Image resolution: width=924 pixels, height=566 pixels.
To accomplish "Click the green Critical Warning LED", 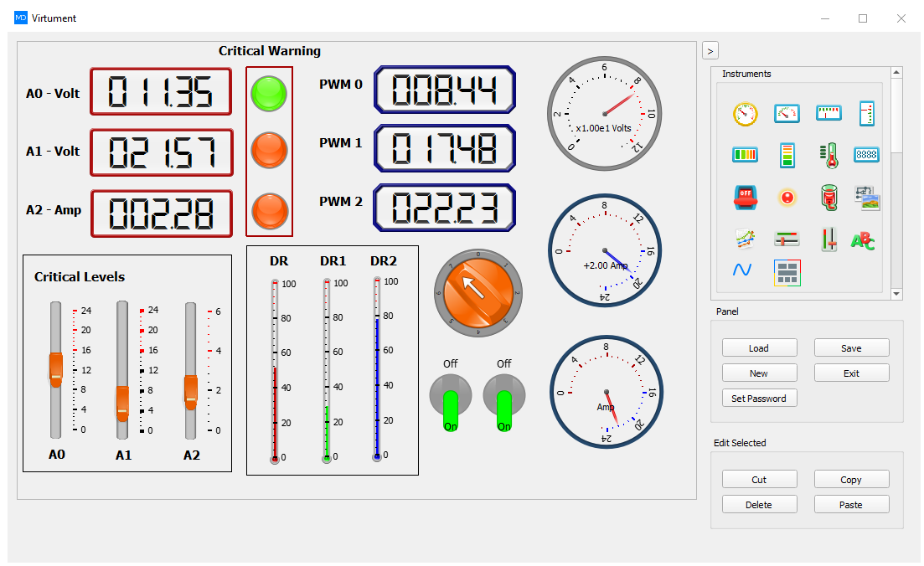I will 269,93.
